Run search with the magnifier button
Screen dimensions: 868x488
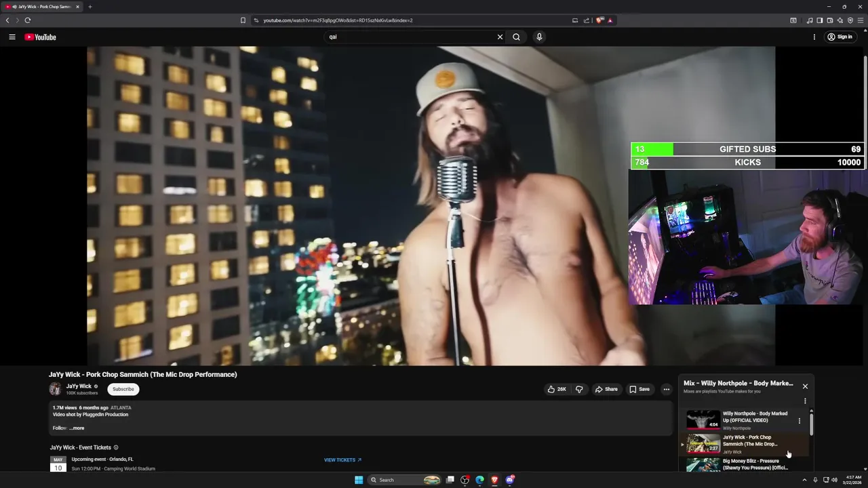click(516, 37)
